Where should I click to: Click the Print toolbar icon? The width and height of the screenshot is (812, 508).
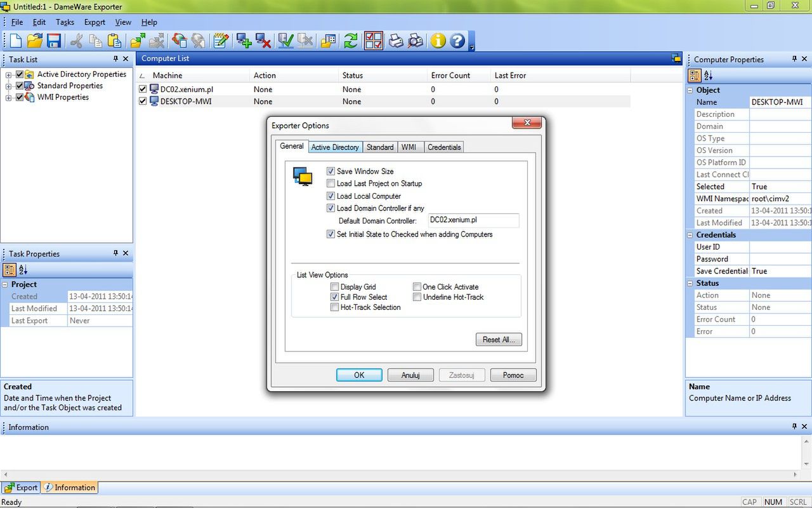[x=396, y=41]
